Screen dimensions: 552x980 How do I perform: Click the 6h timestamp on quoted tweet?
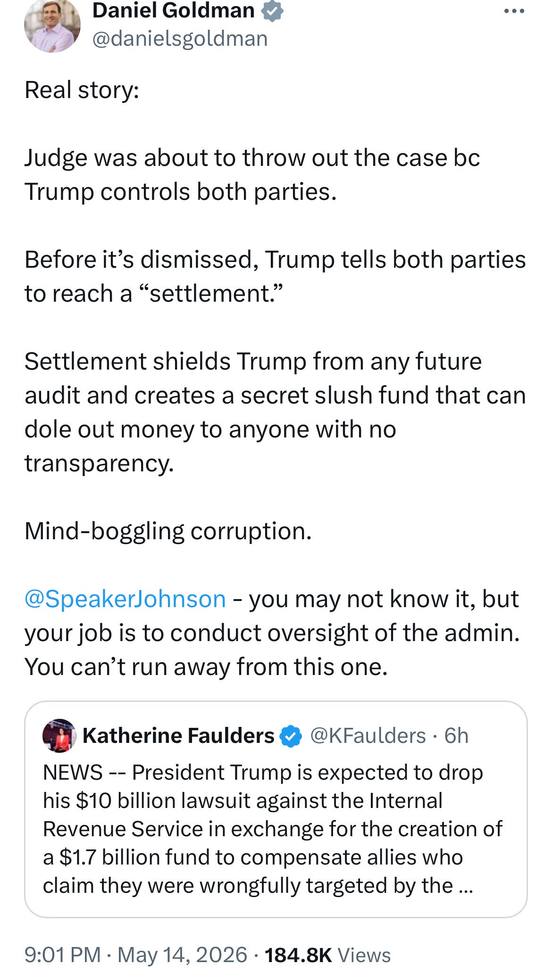[456, 736]
